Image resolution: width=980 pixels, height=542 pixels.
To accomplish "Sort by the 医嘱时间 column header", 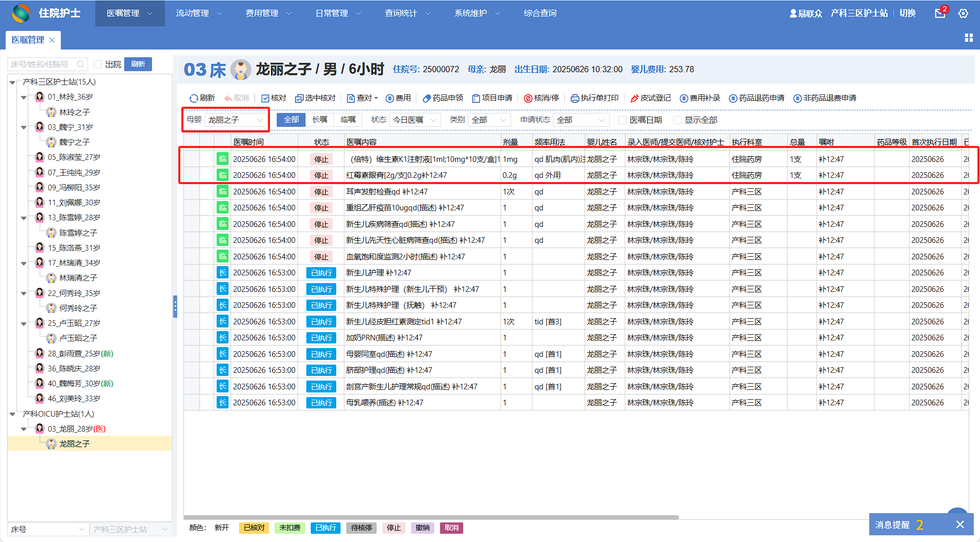I will click(248, 142).
